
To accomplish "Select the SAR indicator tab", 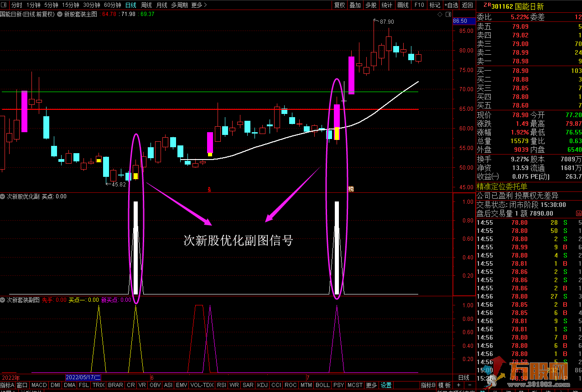I will coord(248,385).
